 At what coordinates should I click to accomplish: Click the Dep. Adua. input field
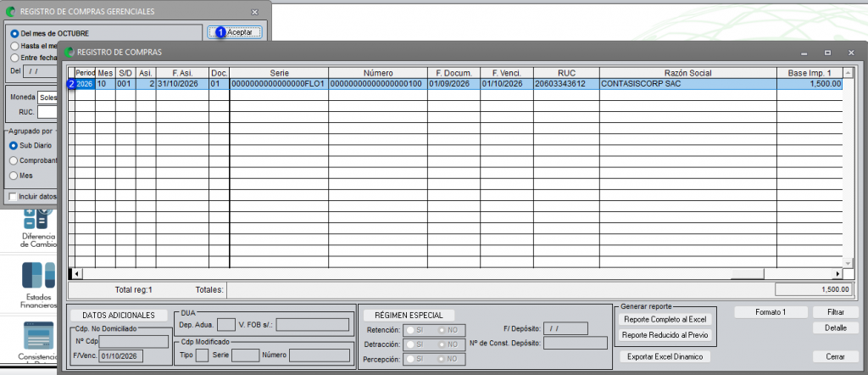pyautogui.click(x=225, y=325)
